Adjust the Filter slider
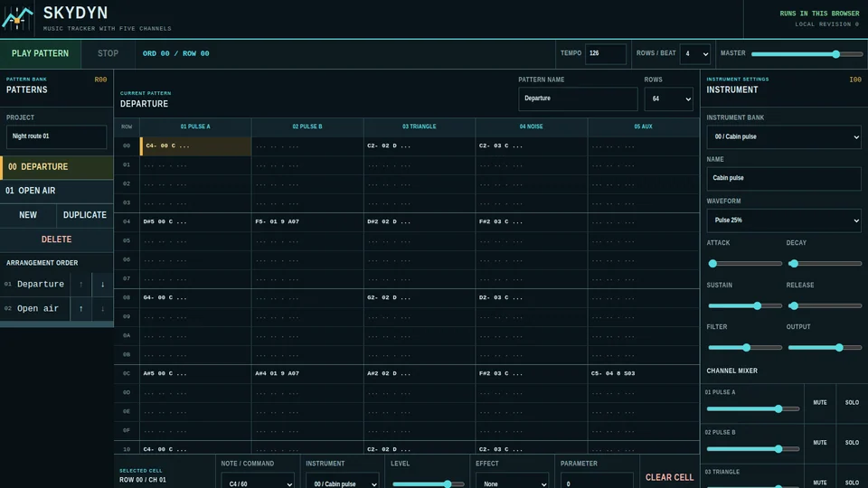The width and height of the screenshot is (868, 488). point(744,348)
